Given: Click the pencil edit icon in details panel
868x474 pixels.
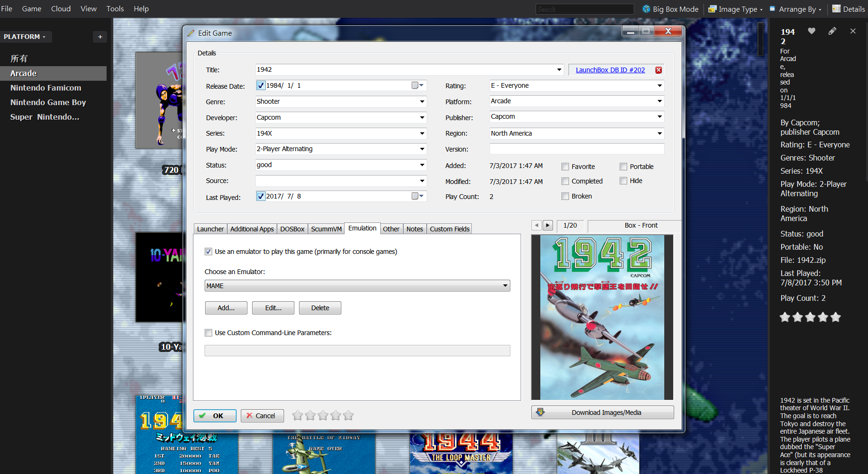Looking at the screenshot, I should (x=832, y=31).
